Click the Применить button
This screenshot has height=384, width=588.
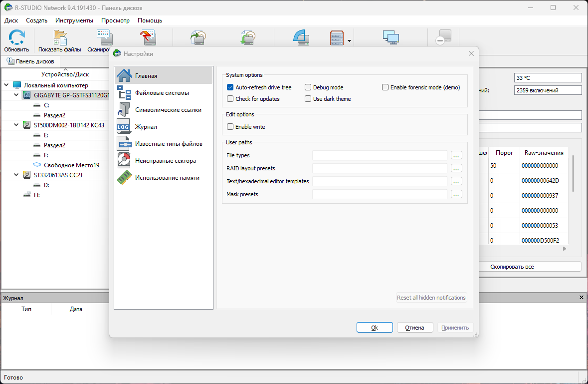point(455,327)
